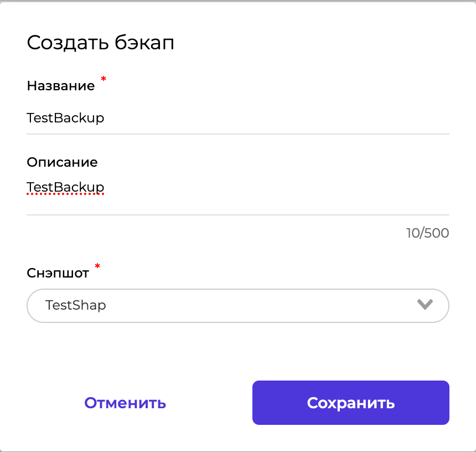Viewport: 476px width, 452px height.
Task: Click the red asterisk beside Снэпшот
Action: 98,268
